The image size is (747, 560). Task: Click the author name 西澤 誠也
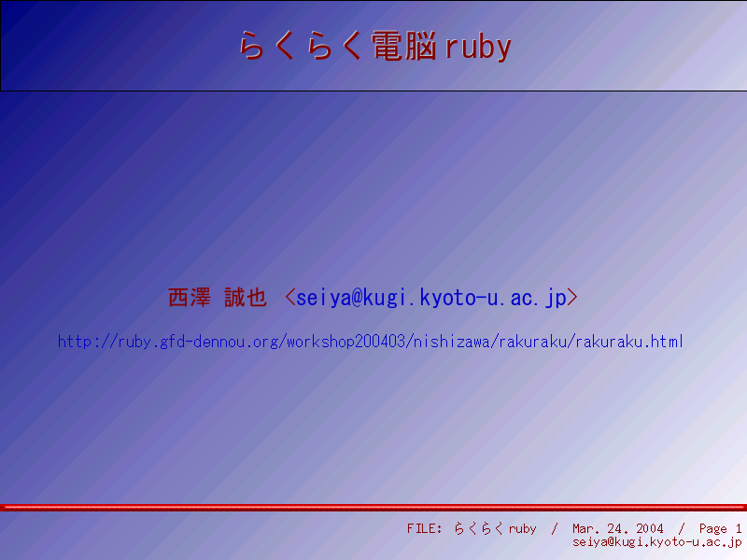coord(218,298)
